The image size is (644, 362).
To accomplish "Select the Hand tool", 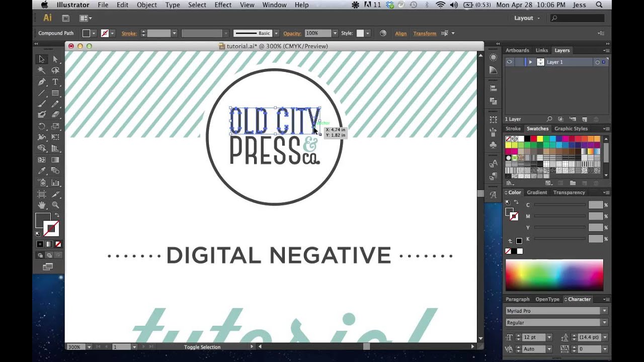I will (x=42, y=205).
